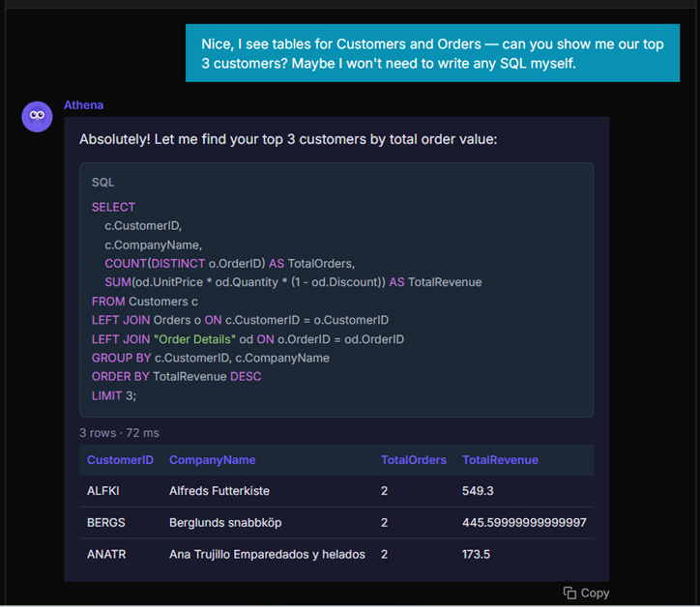Select the 173.5 revenue value
This screenshot has height=607, width=700.
(476, 555)
